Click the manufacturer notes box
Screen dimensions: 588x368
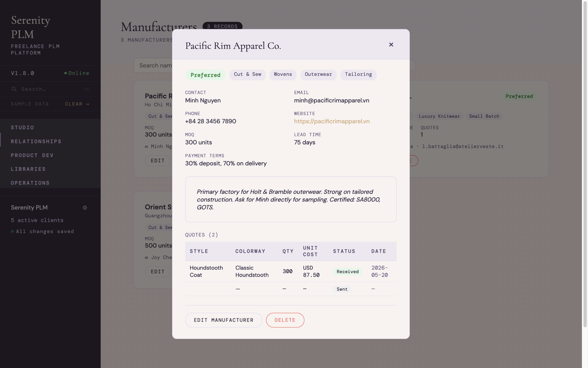291,199
